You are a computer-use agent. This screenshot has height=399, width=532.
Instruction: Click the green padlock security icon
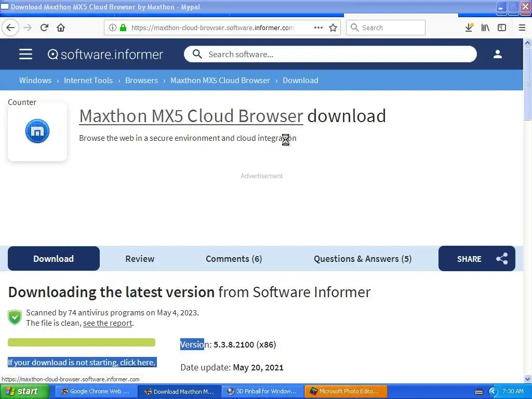tap(123, 28)
